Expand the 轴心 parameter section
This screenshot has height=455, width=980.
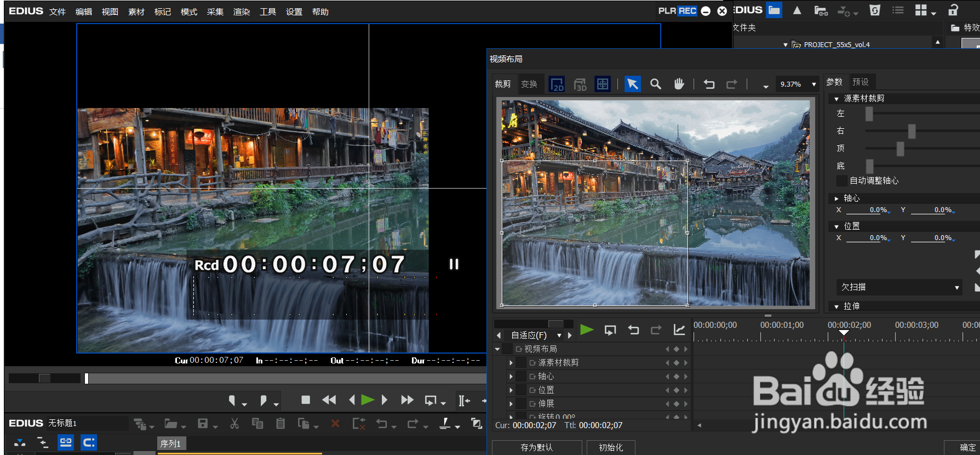click(x=836, y=198)
